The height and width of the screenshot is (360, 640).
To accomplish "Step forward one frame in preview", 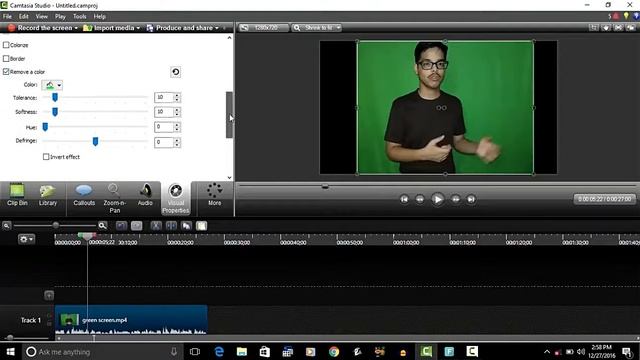I will (x=456, y=199).
